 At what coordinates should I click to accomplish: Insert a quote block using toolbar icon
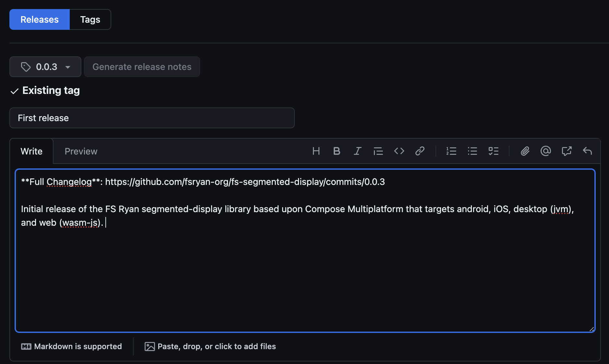378,151
